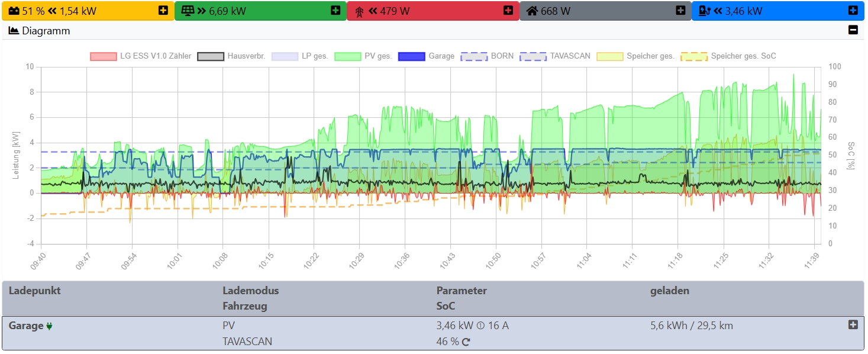The width and height of the screenshot is (868, 354).
Task: Click the battery icon in yellow card
Action: point(14,11)
